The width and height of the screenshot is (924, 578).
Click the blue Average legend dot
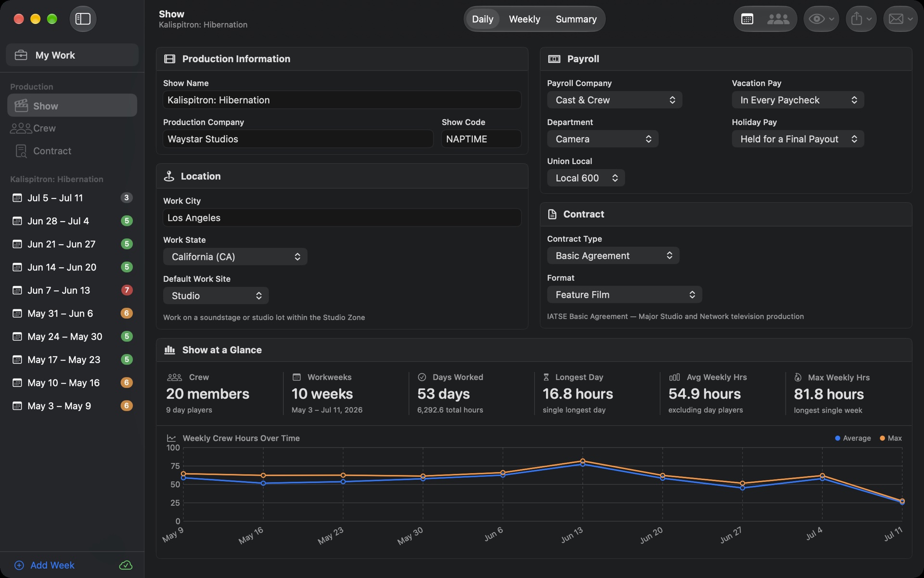(837, 438)
